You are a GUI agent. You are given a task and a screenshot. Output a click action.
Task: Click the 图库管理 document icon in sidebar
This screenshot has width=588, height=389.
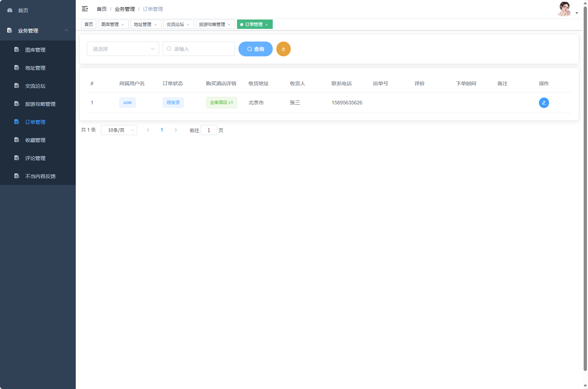[x=17, y=49]
